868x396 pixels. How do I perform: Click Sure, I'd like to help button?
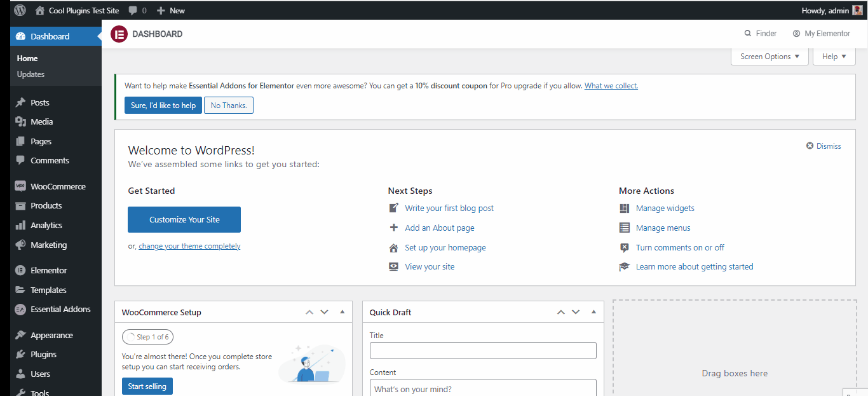point(163,106)
